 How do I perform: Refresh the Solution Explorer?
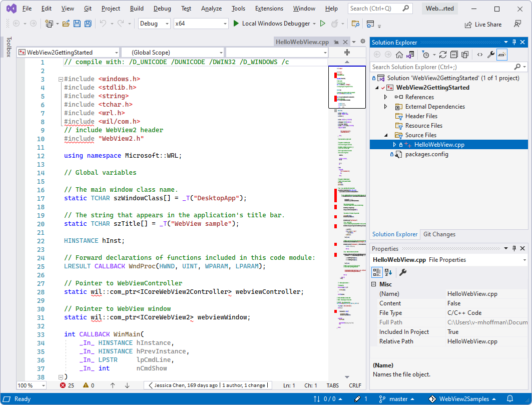443,55
